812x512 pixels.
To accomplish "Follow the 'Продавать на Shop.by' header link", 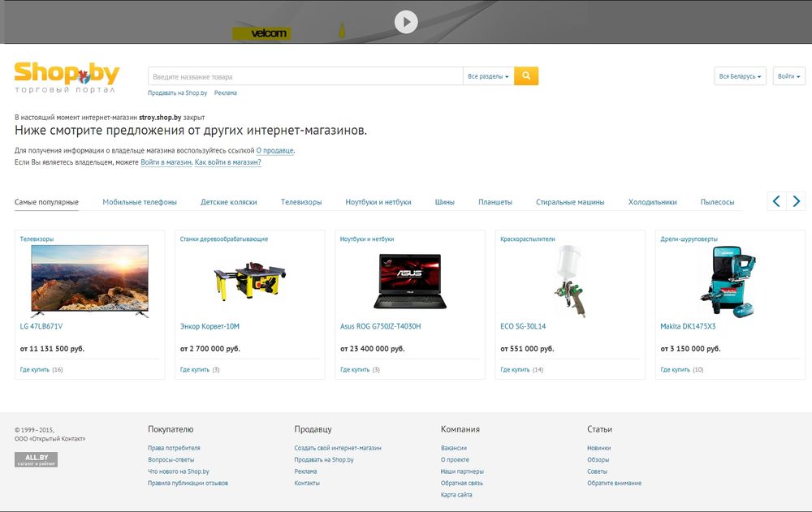I will coord(178,93).
